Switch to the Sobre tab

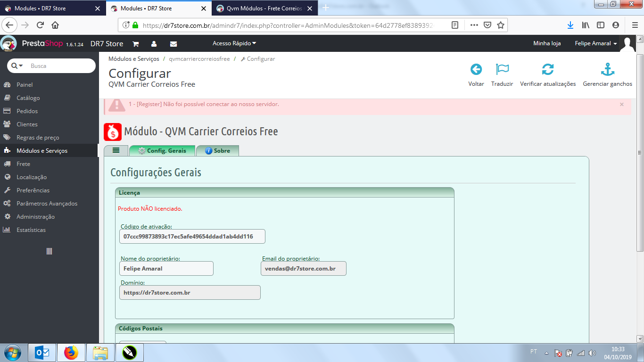(218, 151)
